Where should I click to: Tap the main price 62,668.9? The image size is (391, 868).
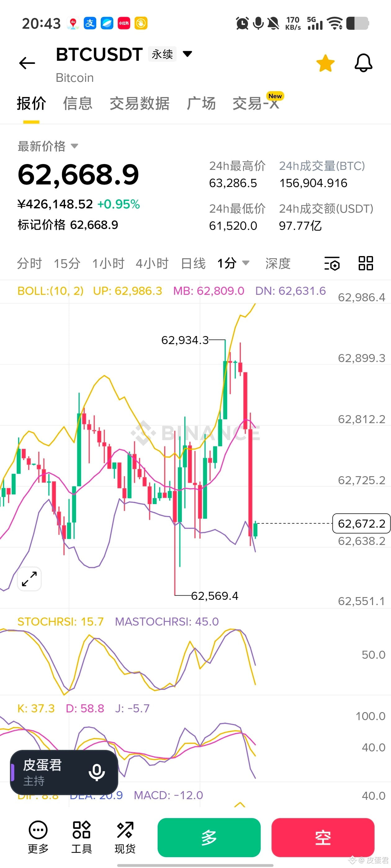coord(78,175)
